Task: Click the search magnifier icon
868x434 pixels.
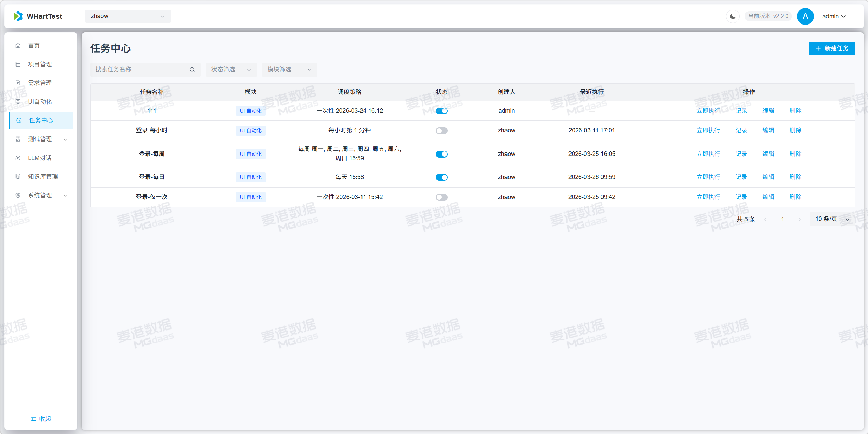Action: coord(192,70)
